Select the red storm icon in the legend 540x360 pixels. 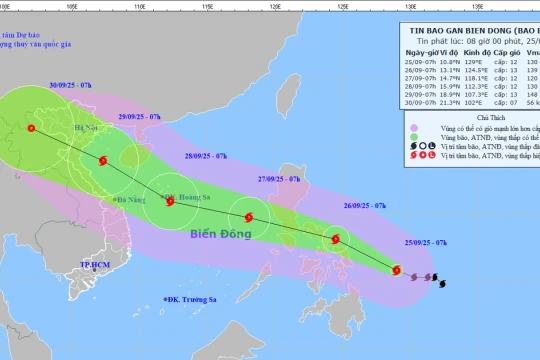pyautogui.click(x=414, y=155)
